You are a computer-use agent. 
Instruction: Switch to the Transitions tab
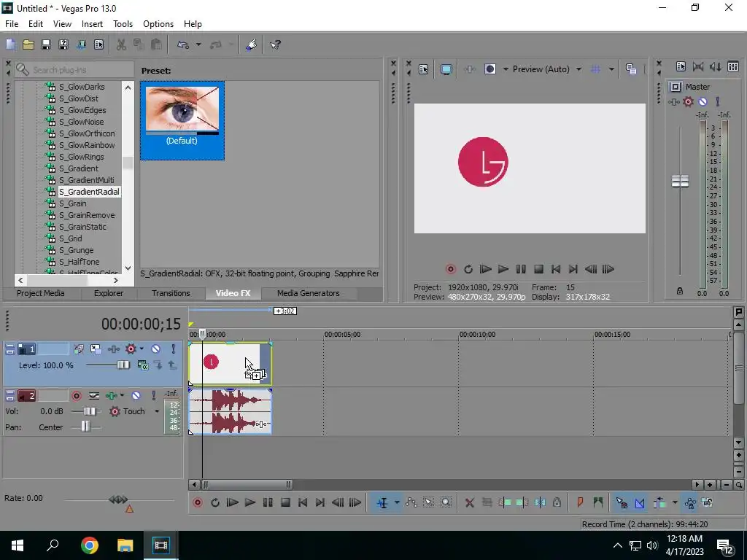point(171,293)
